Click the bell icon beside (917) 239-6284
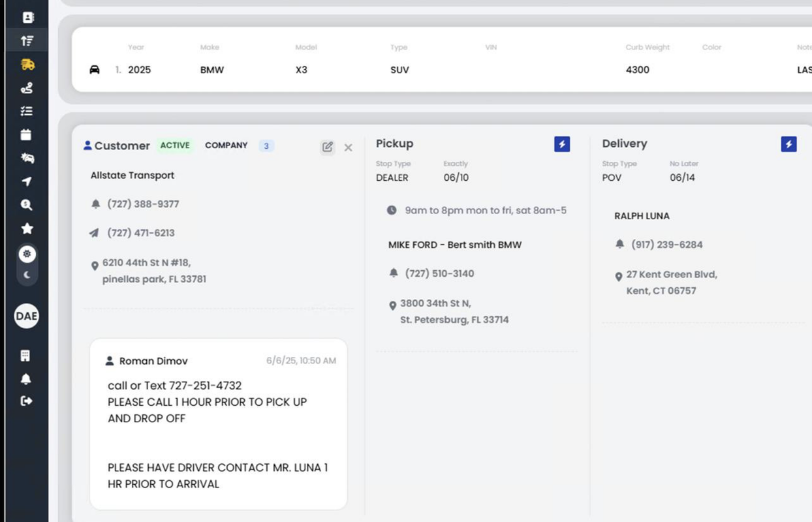This screenshot has height=522, width=812. point(619,245)
